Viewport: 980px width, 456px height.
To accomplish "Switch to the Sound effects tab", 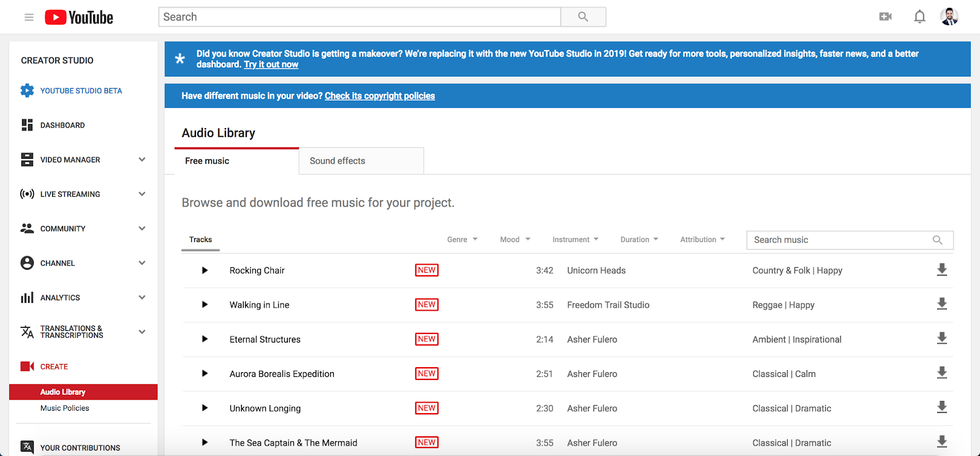I will pos(361,161).
